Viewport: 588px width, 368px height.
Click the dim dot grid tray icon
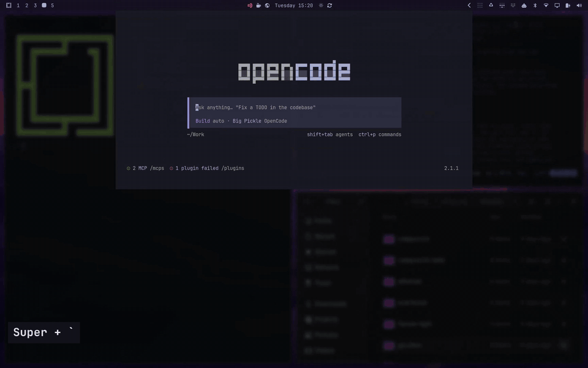tap(480, 6)
